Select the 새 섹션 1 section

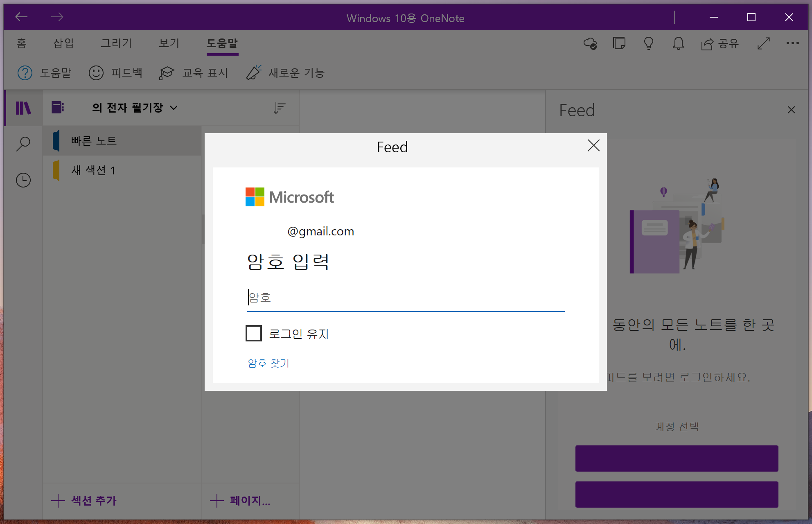(94, 170)
